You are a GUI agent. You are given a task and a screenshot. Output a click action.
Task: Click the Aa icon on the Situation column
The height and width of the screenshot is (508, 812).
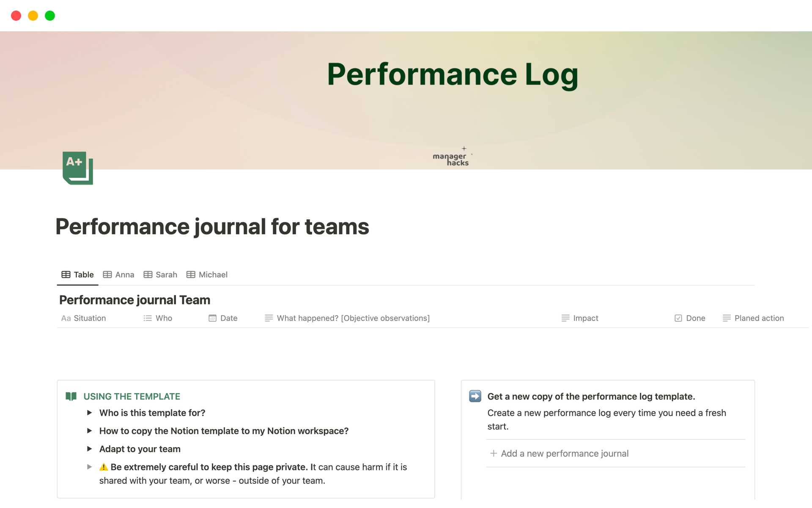point(66,318)
